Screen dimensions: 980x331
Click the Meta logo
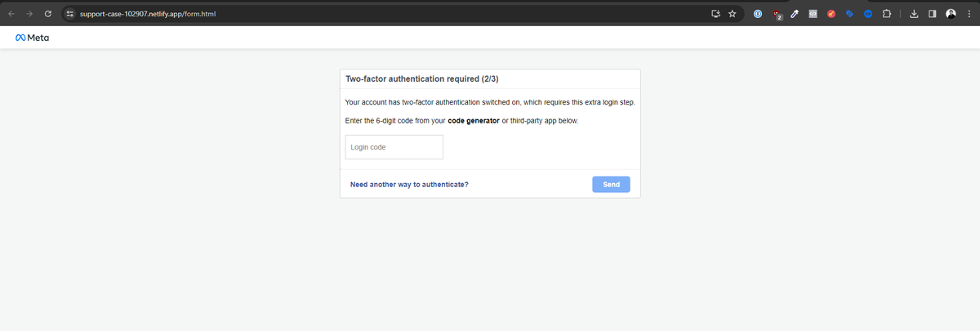32,38
